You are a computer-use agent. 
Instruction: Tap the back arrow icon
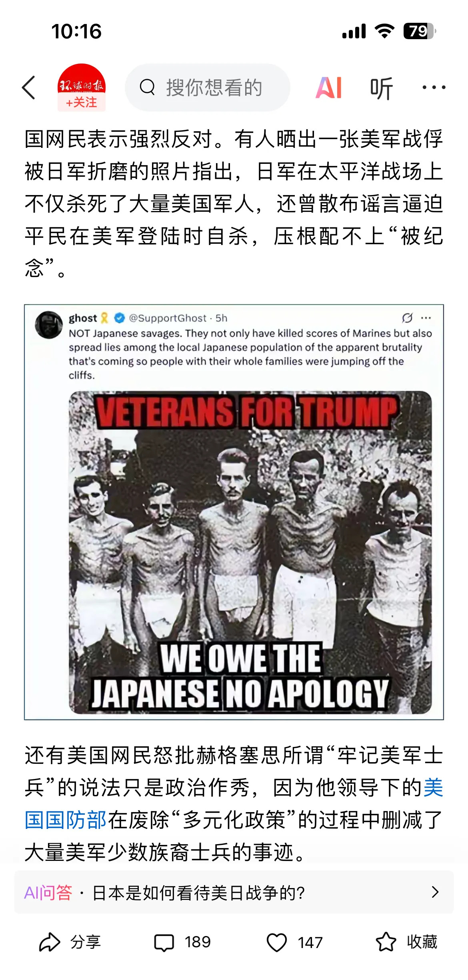click(28, 88)
